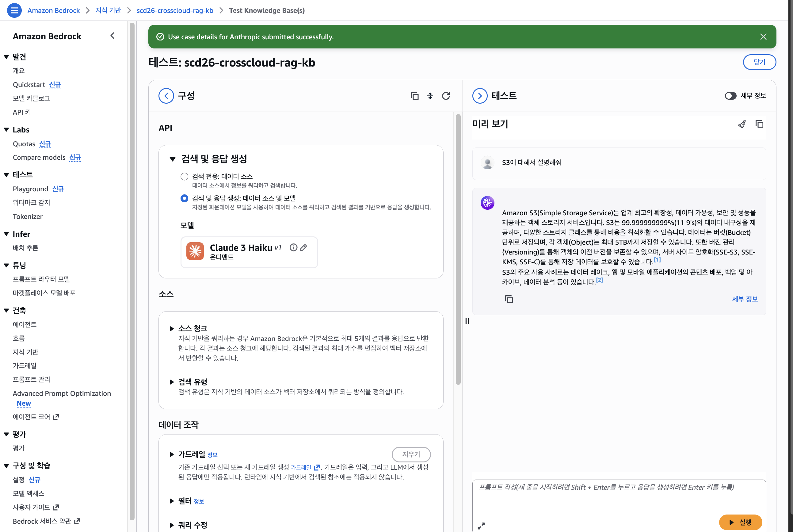The width and height of the screenshot is (793, 532).
Task: Open 사용자 가이드 external link in sidebar
Action: pyautogui.click(x=36, y=507)
